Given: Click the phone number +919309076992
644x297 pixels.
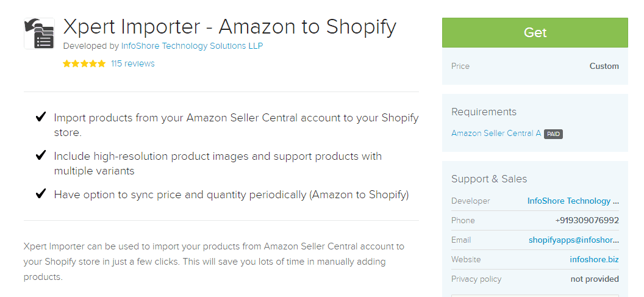Looking at the screenshot, I should coord(587,221).
